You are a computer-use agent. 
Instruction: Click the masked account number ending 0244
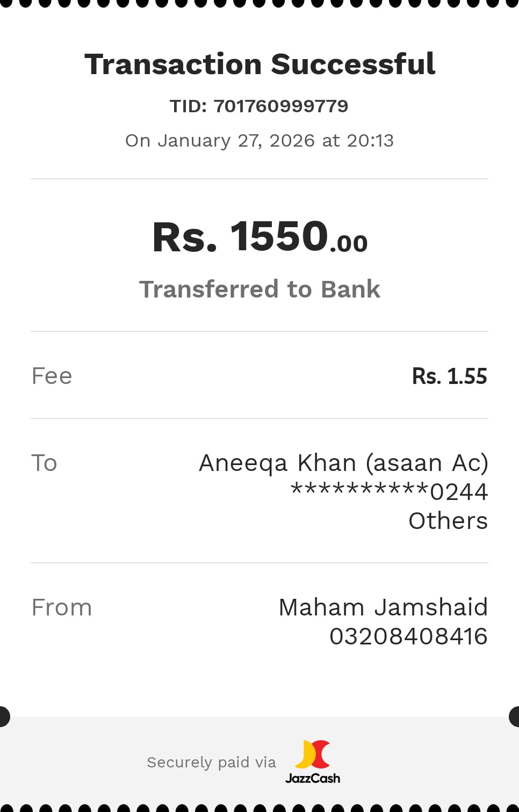tap(389, 492)
